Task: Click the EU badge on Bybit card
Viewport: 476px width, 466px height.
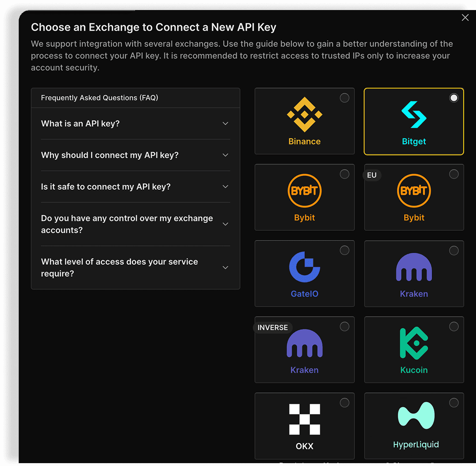Action: (x=371, y=175)
